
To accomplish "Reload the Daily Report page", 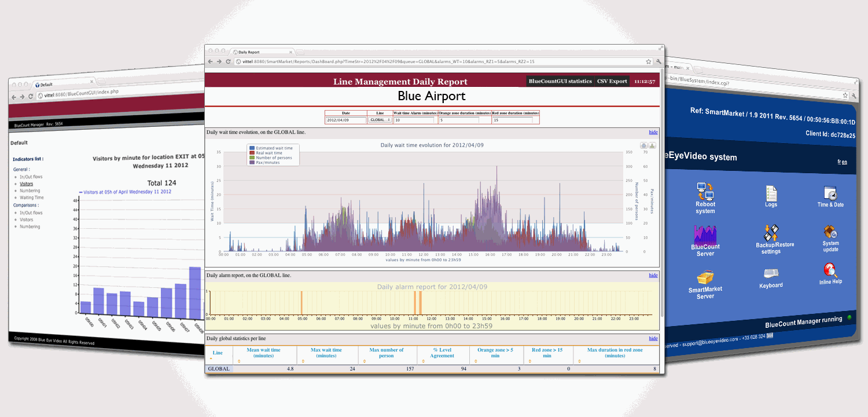I will pos(229,61).
